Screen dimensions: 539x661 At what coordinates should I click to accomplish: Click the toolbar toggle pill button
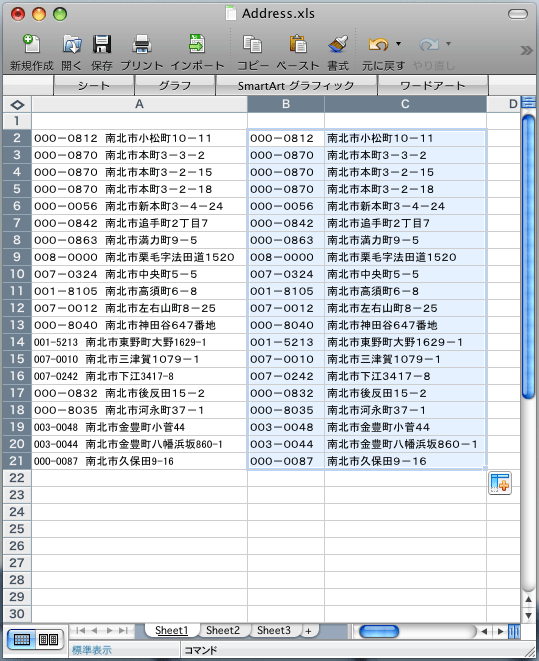tap(518, 14)
